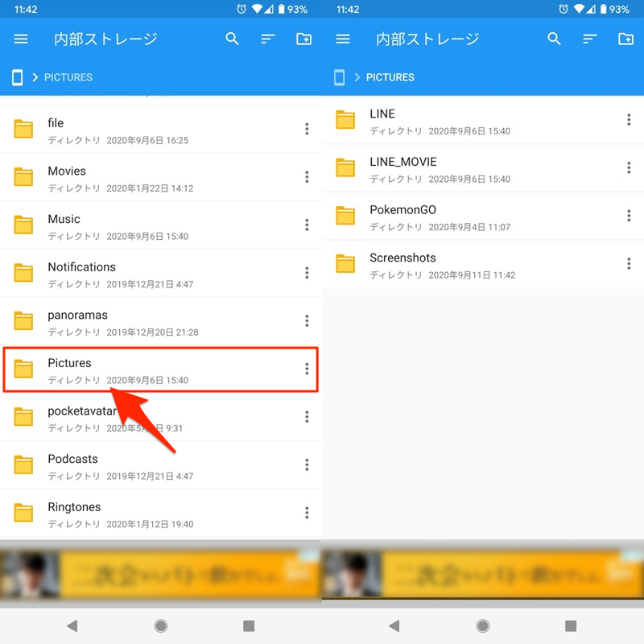The height and width of the screenshot is (644, 644).
Task: Tap the three-dot menu beside Movies
Action: coord(307,177)
